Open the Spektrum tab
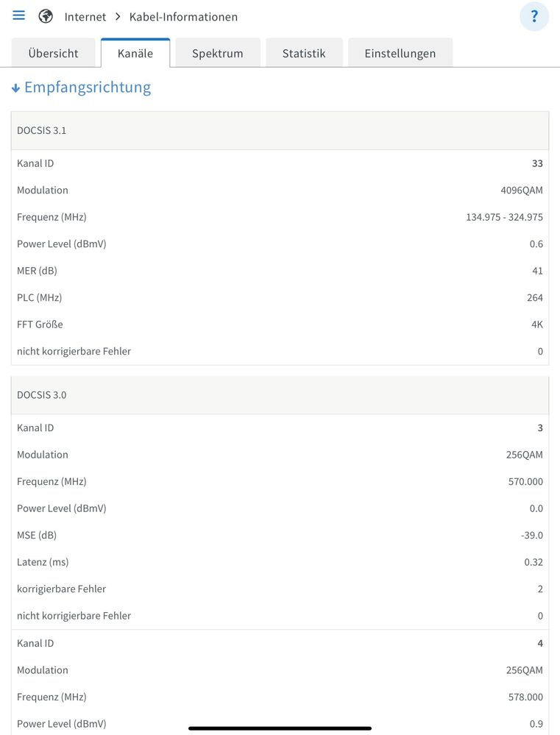 (x=217, y=53)
